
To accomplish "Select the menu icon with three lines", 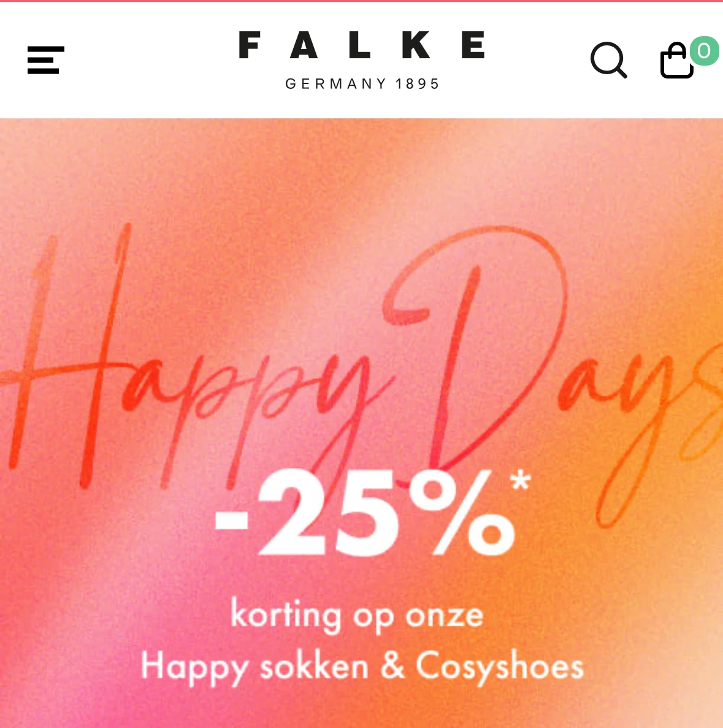I will pyautogui.click(x=45, y=60).
